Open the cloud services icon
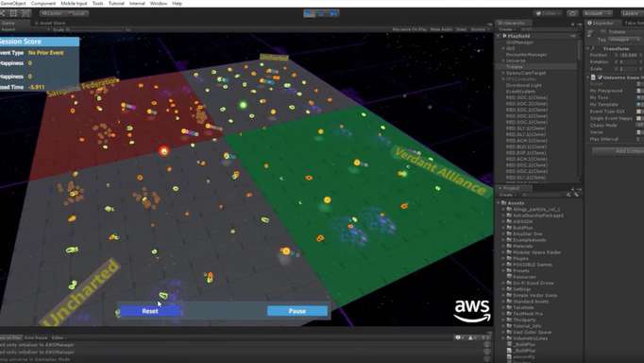This screenshot has width=644, height=363. click(572, 13)
